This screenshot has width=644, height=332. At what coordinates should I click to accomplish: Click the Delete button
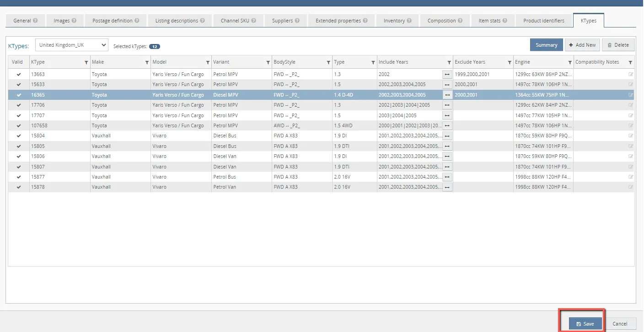pyautogui.click(x=618, y=45)
